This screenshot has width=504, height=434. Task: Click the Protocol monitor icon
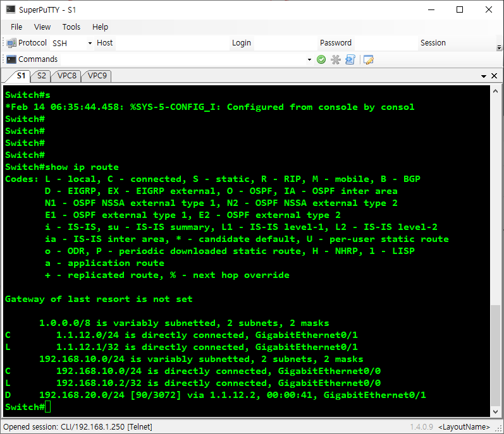coord(11,43)
